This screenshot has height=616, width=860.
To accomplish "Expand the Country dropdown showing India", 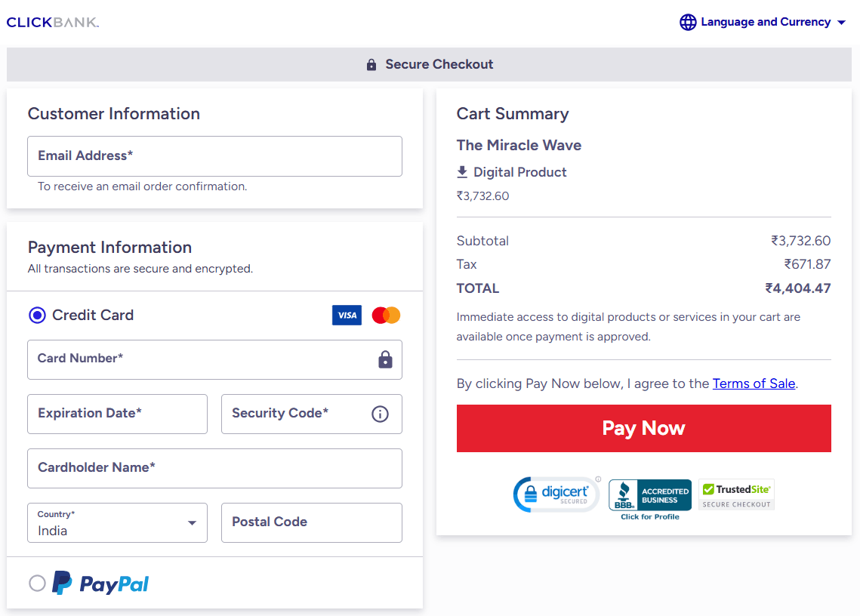I will coord(117,522).
